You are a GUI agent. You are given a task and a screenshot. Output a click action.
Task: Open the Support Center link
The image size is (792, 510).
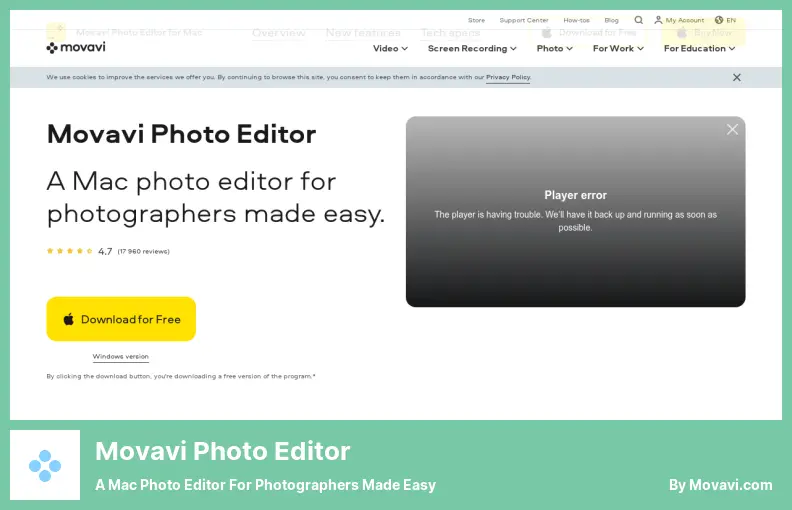(x=524, y=20)
